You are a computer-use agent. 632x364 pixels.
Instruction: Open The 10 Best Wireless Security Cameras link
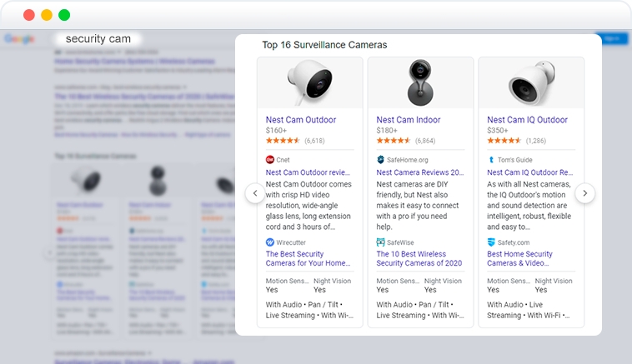(419, 258)
